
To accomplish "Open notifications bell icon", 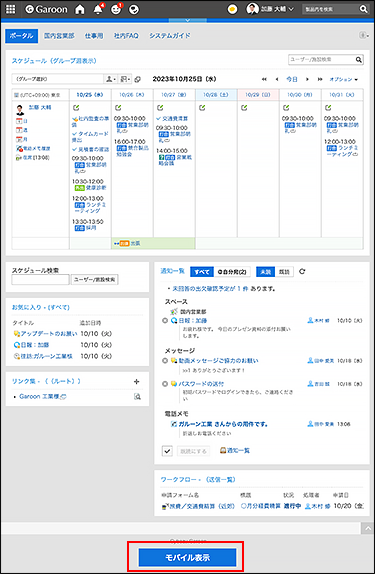I will 98,10.
